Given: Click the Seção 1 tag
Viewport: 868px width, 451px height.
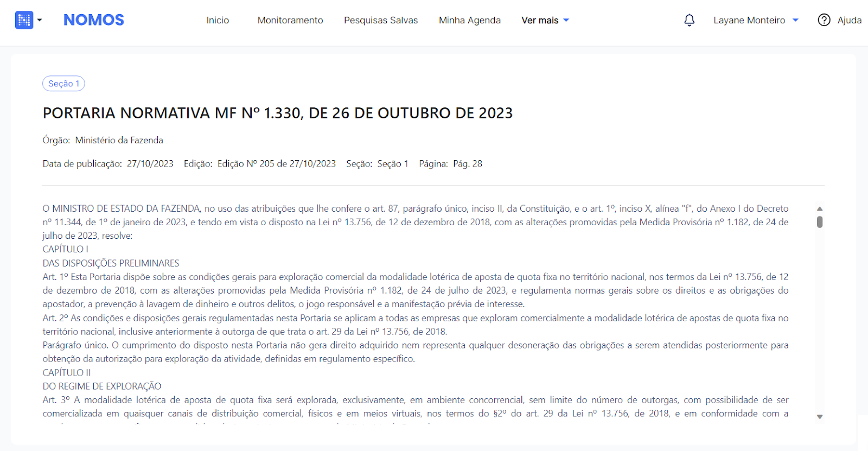Looking at the screenshot, I should [x=63, y=84].
